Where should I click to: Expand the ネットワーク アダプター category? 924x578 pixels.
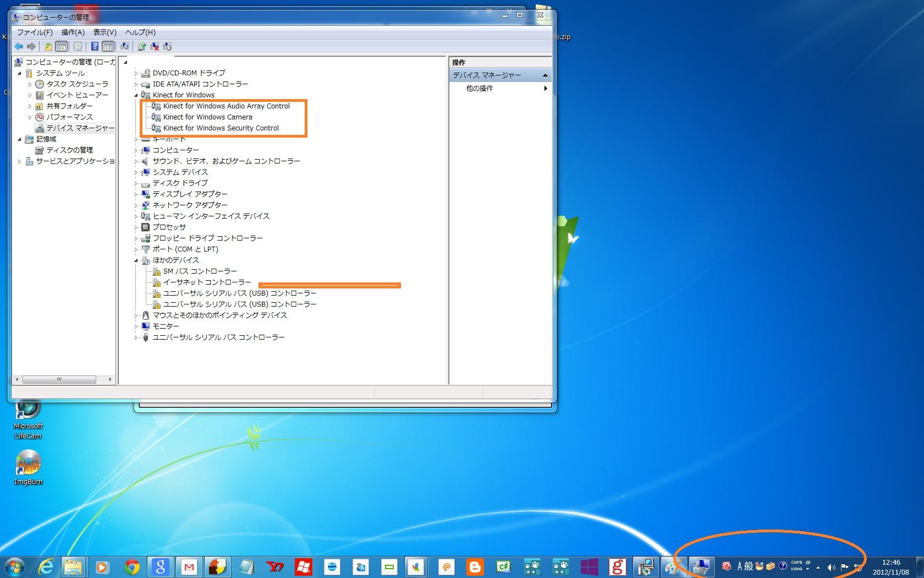[136, 205]
